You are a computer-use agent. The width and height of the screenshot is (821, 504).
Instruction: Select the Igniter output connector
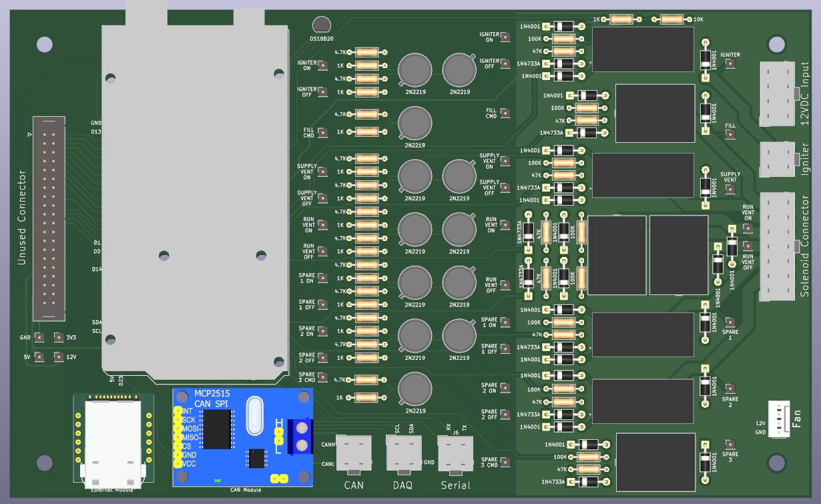[x=777, y=160]
